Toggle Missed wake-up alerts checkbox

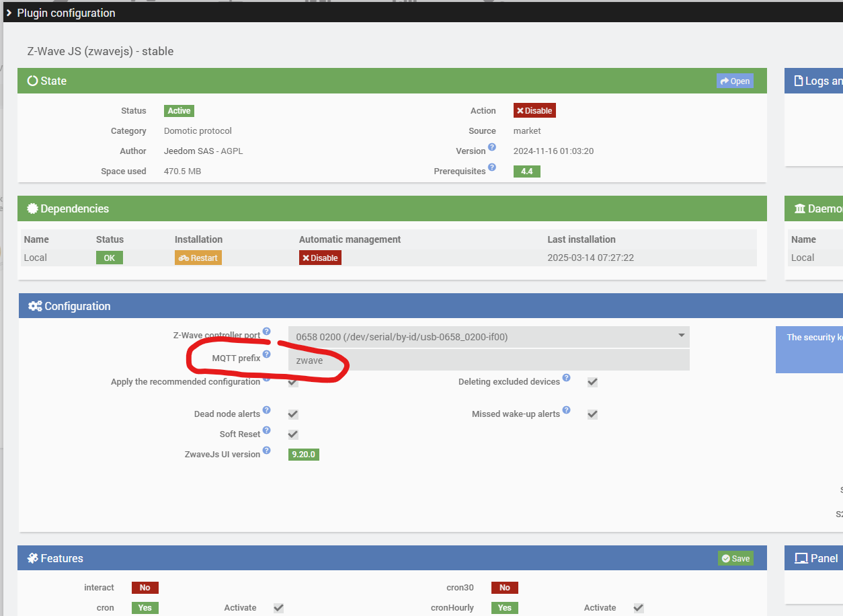(x=592, y=414)
